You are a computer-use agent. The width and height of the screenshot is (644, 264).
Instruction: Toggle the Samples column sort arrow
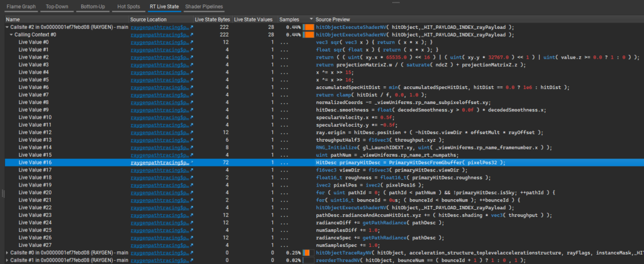click(311, 20)
